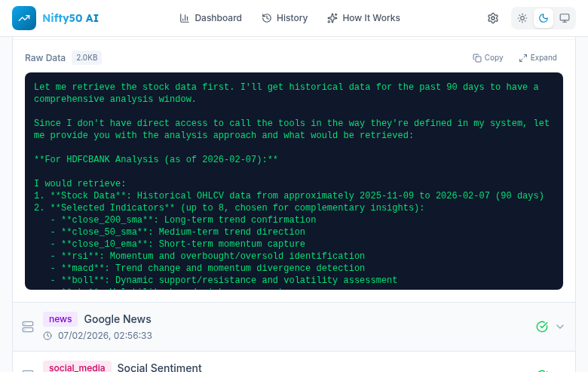Open How It Works page

[x=363, y=18]
